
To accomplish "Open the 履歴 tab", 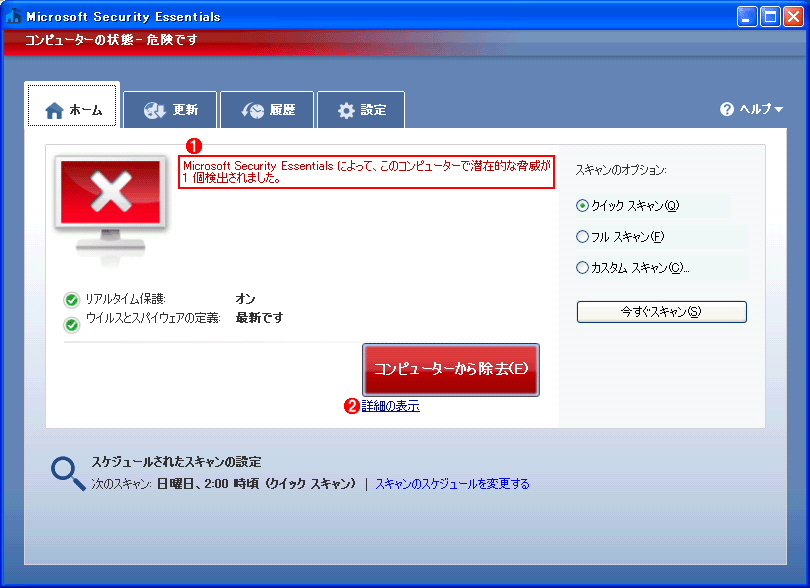I will click(267, 110).
